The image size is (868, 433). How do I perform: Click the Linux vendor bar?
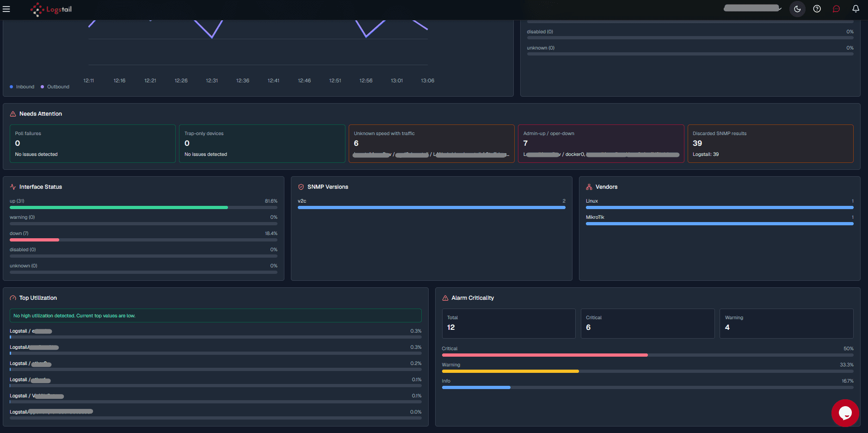click(720, 208)
